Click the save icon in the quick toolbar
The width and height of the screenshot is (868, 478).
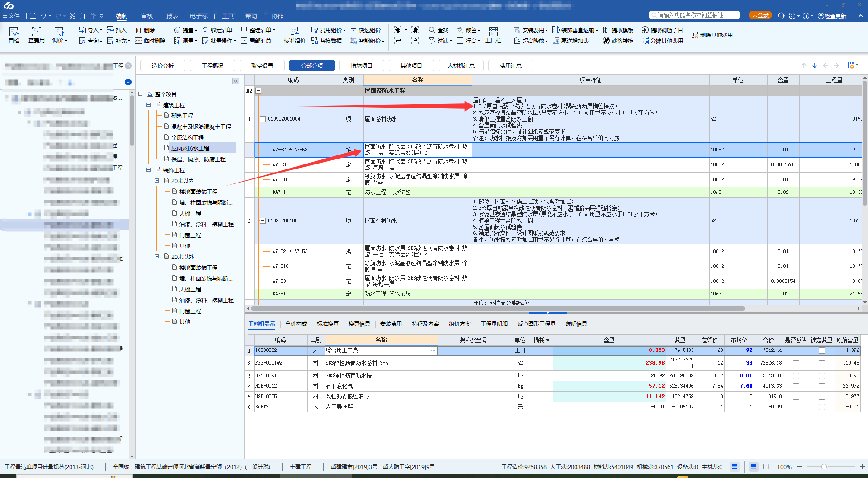pyautogui.click(x=33, y=16)
